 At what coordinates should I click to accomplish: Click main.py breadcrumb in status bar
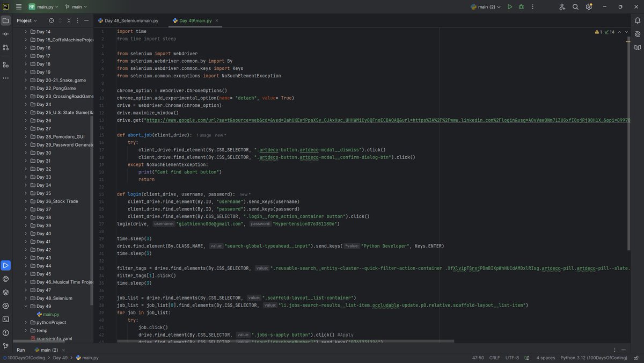87,358
